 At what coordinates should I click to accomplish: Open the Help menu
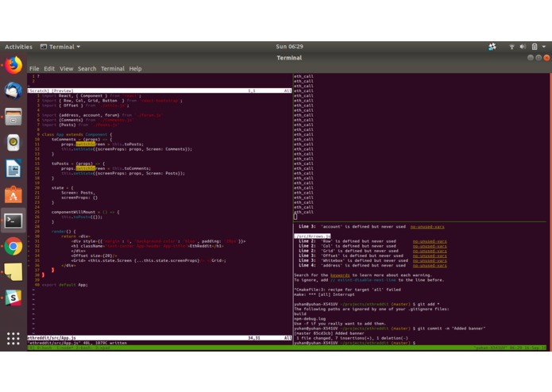coord(135,68)
